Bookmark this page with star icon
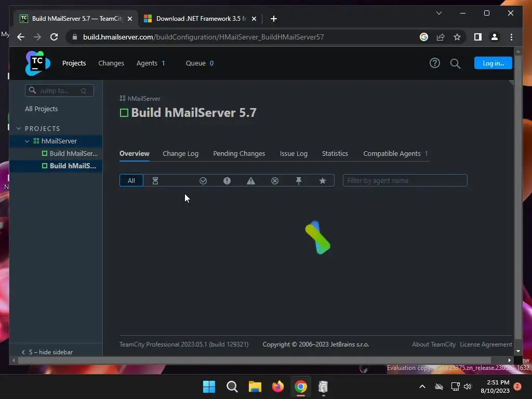This screenshot has width=532, height=399. tap(457, 37)
